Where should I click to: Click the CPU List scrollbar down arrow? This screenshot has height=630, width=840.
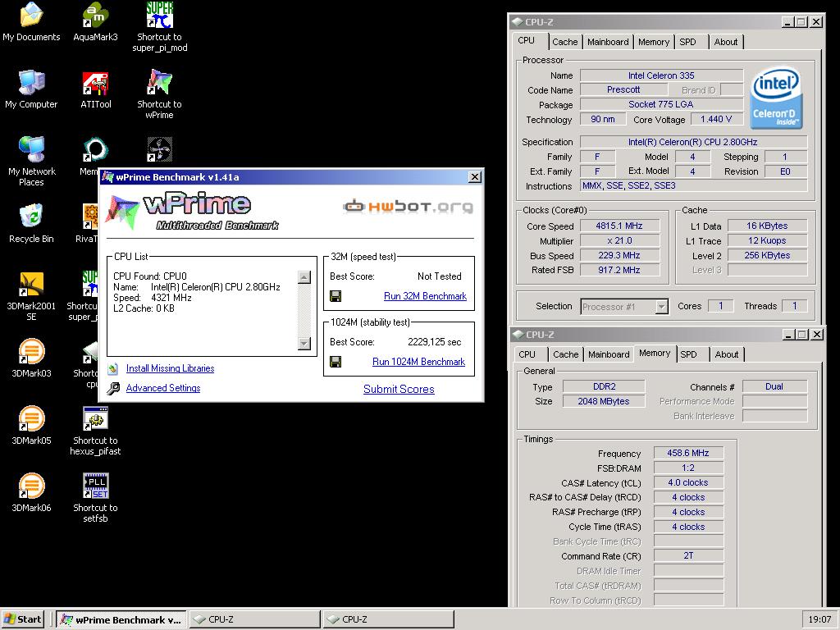click(304, 344)
